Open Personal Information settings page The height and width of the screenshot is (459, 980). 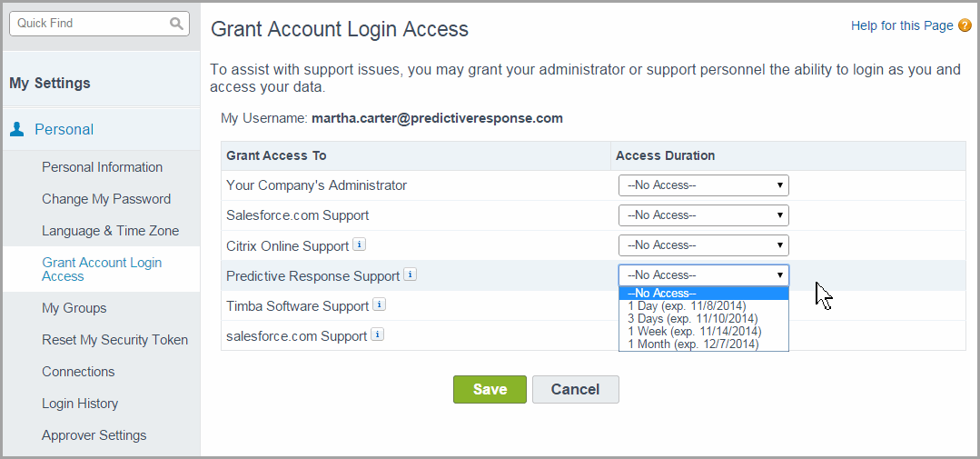(102, 167)
